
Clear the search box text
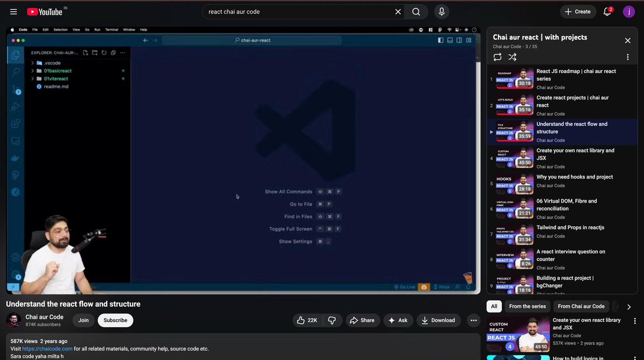coord(398,11)
